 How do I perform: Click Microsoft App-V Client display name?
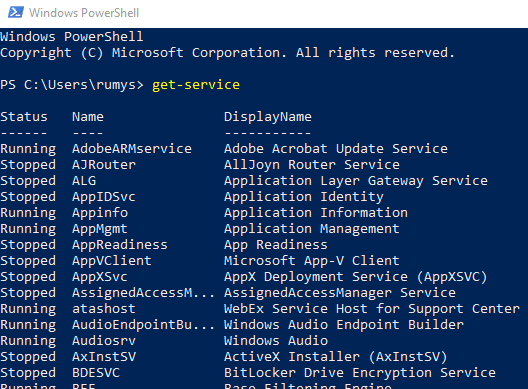pos(312,261)
